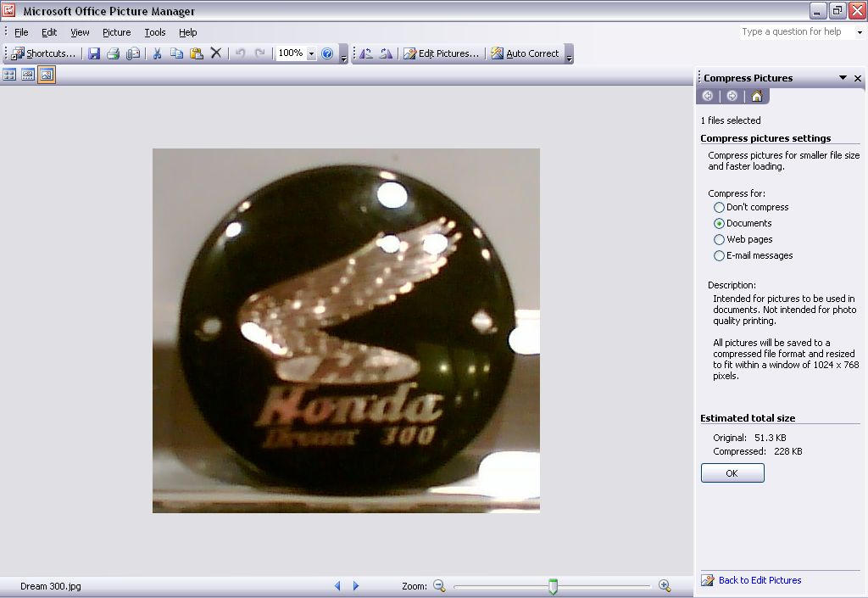Click the Cut scissors icon
868x598 pixels.
point(157,53)
